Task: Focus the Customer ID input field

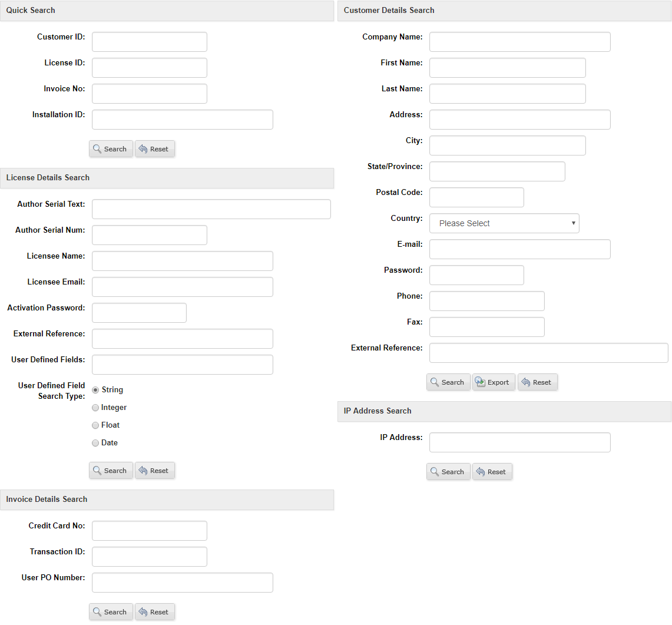Action: tap(150, 42)
